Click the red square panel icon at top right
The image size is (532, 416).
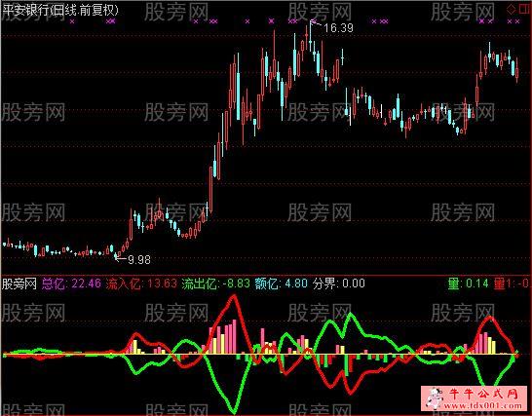point(524,9)
